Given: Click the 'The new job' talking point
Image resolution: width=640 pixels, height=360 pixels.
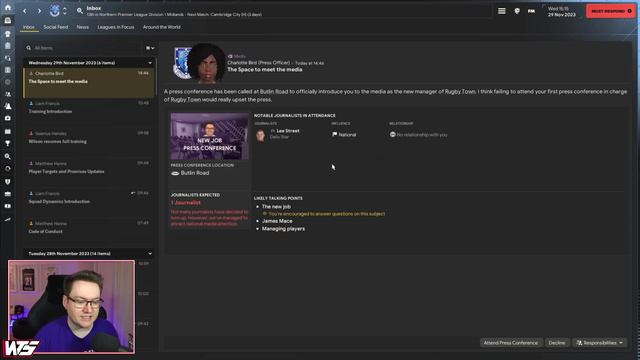Looking at the screenshot, I should coord(276,207).
